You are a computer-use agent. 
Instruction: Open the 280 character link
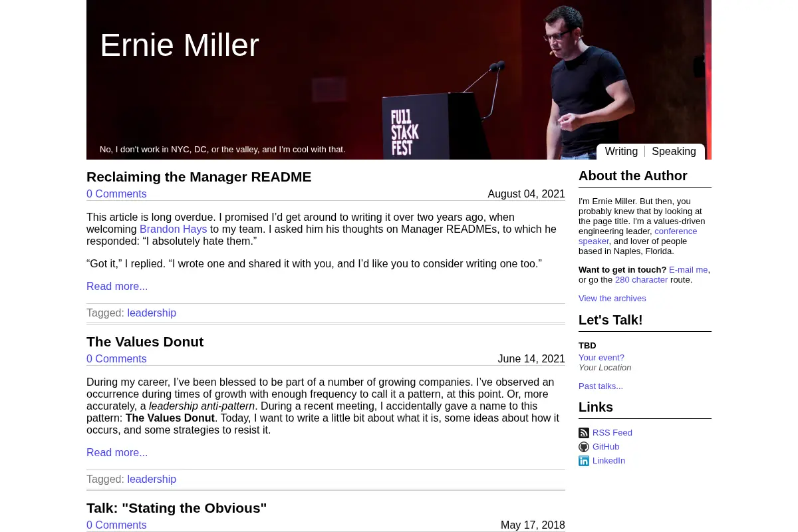coord(641,280)
